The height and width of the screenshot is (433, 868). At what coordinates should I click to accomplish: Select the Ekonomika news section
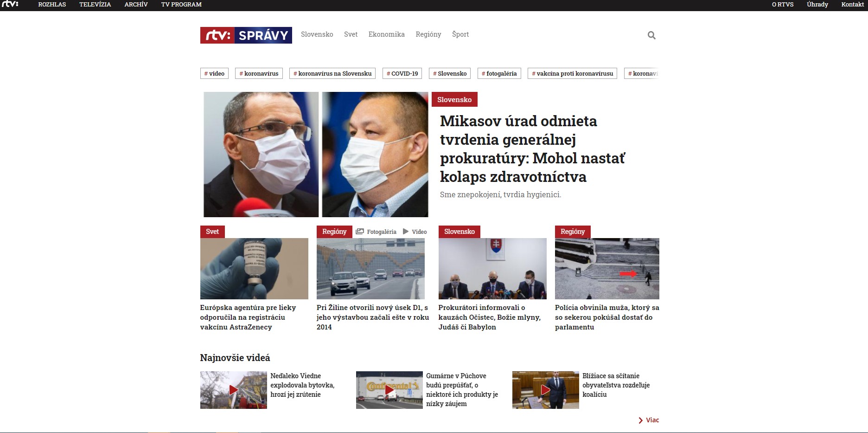tap(387, 34)
